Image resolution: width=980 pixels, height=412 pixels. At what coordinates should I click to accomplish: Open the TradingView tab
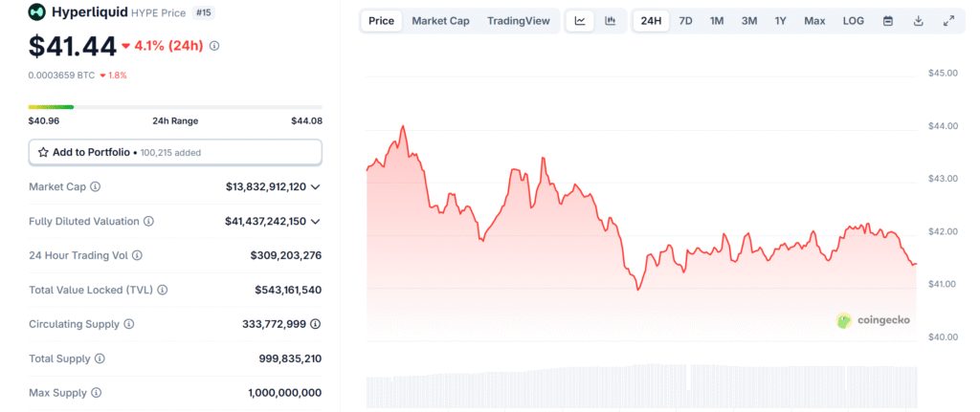518,21
